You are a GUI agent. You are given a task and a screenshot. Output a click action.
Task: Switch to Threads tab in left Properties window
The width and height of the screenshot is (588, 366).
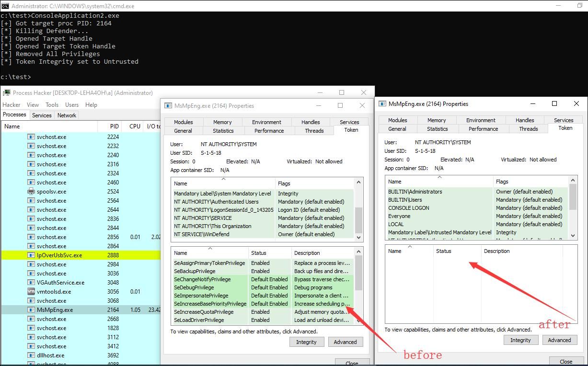[314, 131]
